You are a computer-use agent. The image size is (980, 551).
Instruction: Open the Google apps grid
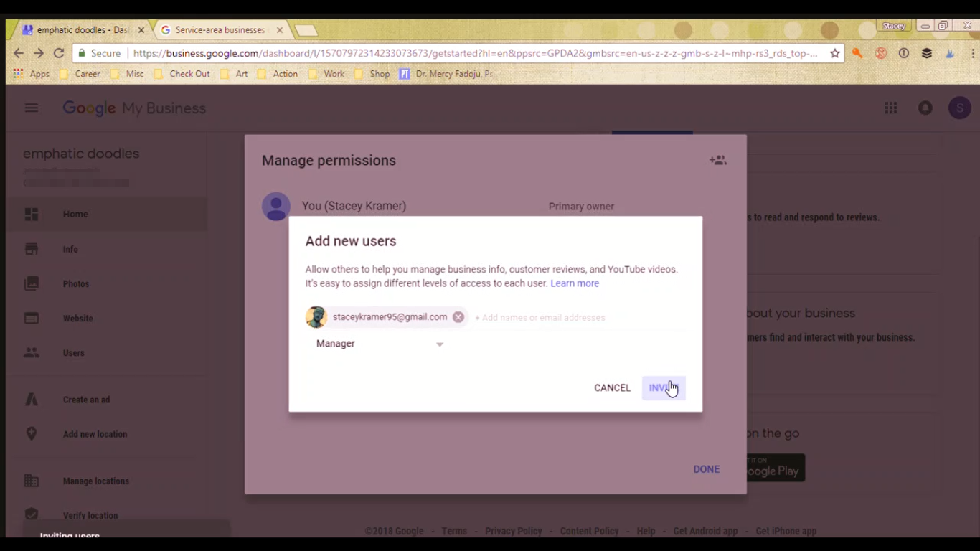(x=891, y=108)
